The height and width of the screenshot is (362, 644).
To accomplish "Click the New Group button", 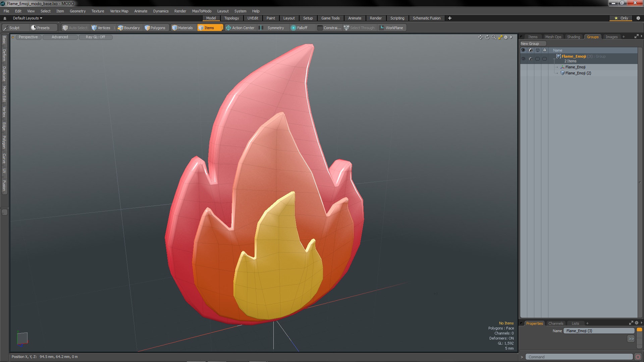I will click(x=533, y=44).
